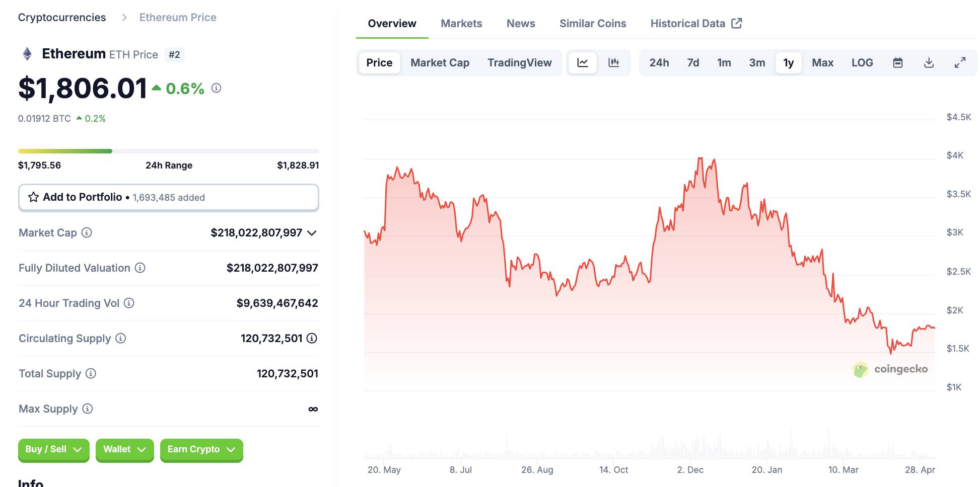Switch chart to Market Cap view
The image size is (980, 487).
coord(440,63)
